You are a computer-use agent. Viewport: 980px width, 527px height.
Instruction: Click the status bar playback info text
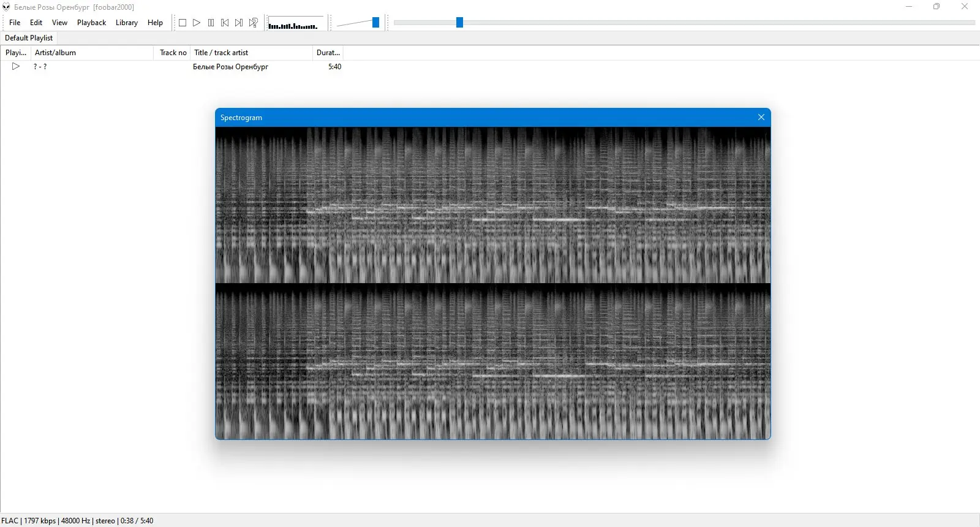pyautogui.click(x=77, y=521)
